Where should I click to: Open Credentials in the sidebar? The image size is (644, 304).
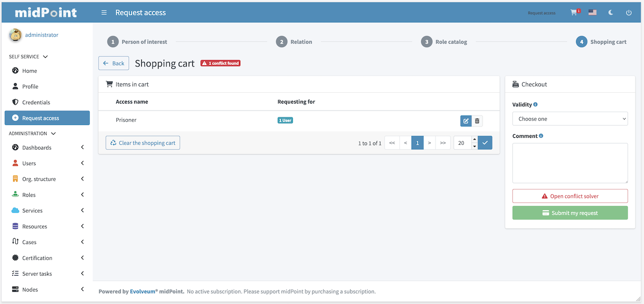point(36,102)
